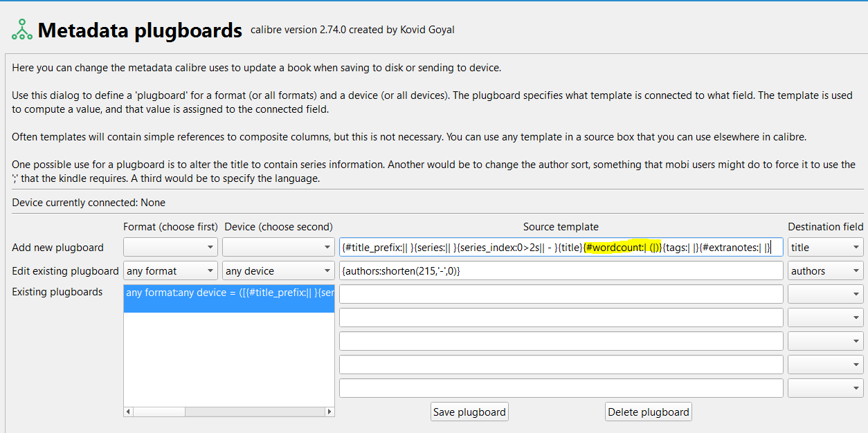This screenshot has width=868, height=433.
Task: Click Delete plugboard button
Action: pos(649,412)
